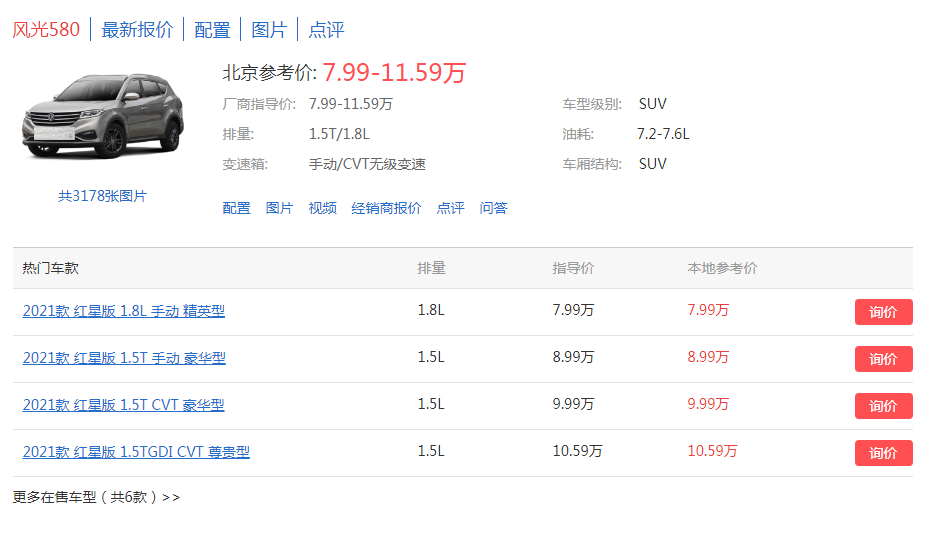
Task: Click the red 7.99-11.59万 Beijing reference price
Action: click(394, 72)
